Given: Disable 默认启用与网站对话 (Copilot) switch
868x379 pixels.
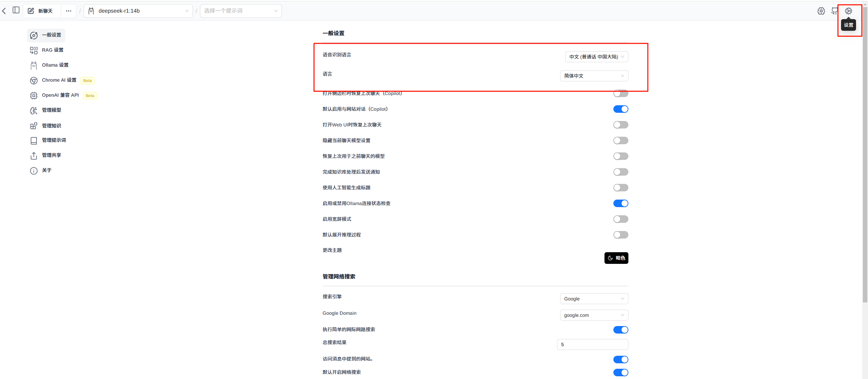Looking at the screenshot, I should (621, 109).
